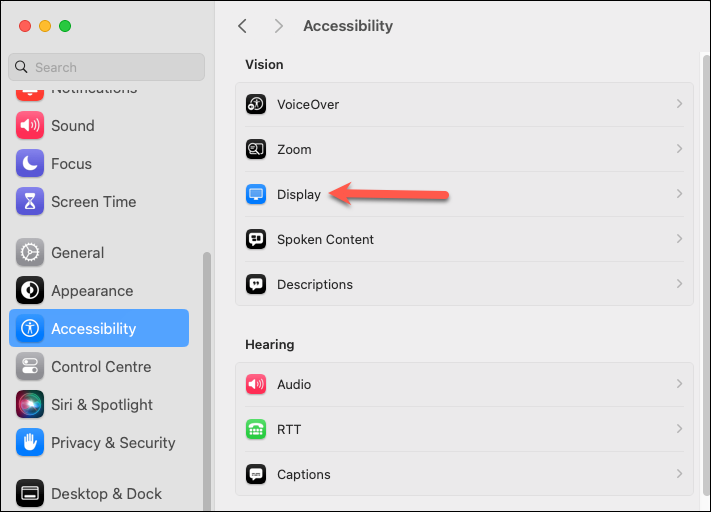Click the VoiceOver label
Viewport: 711px width, 512px height.
[x=308, y=104]
